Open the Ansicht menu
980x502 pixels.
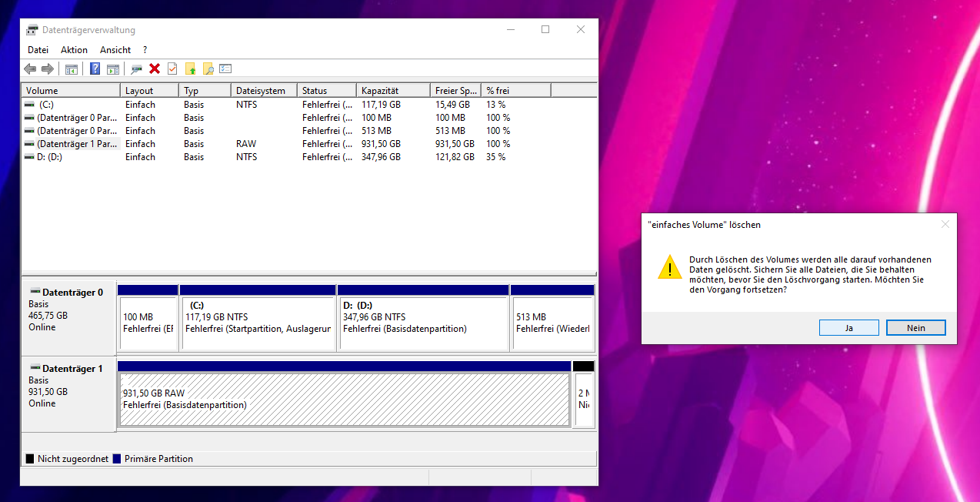coord(115,50)
